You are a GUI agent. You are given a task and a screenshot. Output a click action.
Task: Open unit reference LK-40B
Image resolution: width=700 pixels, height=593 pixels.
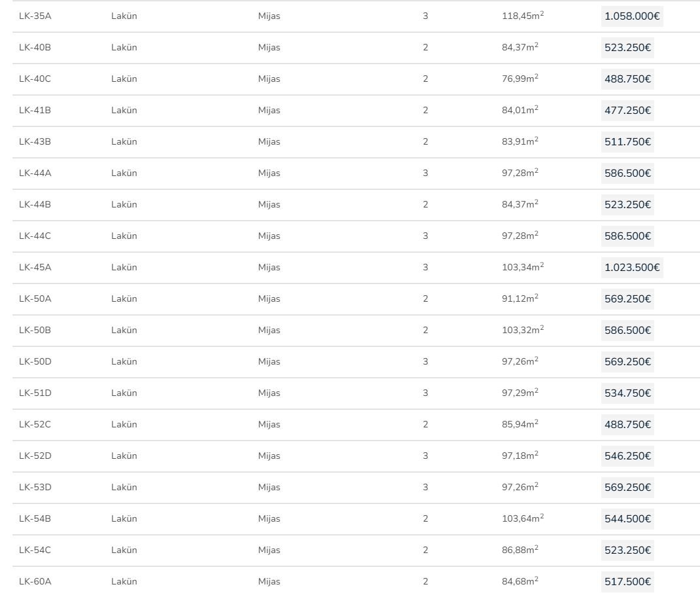coord(35,48)
